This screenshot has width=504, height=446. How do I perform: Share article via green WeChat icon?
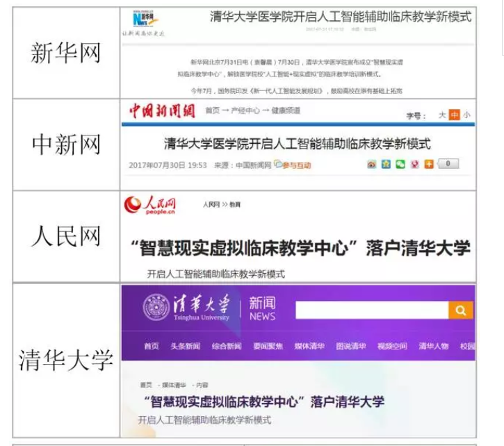tap(400, 164)
